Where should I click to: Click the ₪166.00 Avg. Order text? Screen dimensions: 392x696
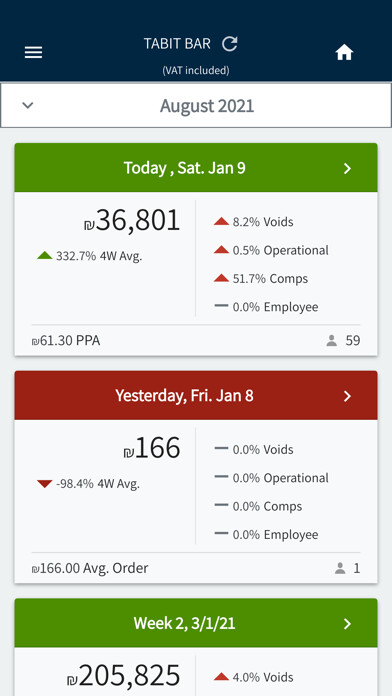click(x=90, y=568)
